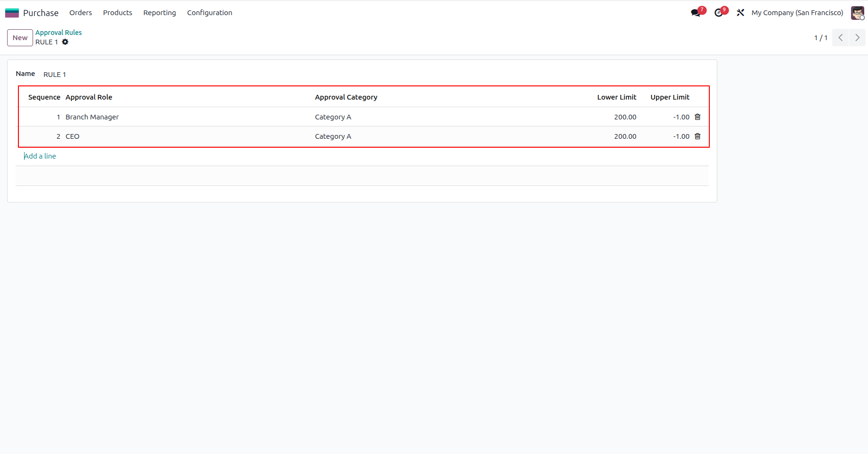The width and height of the screenshot is (868, 454).
Task: Go to the next record arrow
Action: [x=857, y=38]
